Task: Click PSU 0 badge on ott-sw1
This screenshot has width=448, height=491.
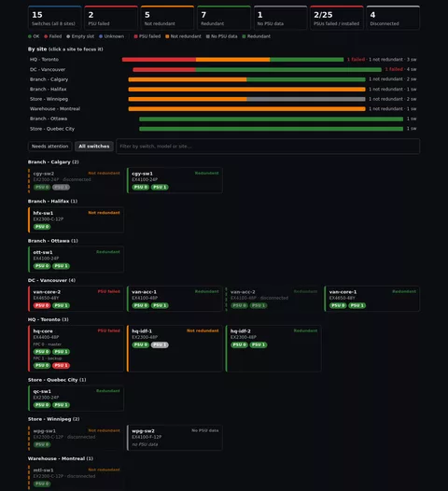Action: coord(42,266)
